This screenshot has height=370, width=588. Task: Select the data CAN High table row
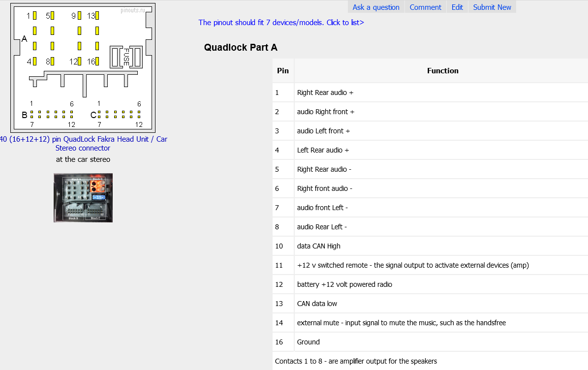pos(318,246)
